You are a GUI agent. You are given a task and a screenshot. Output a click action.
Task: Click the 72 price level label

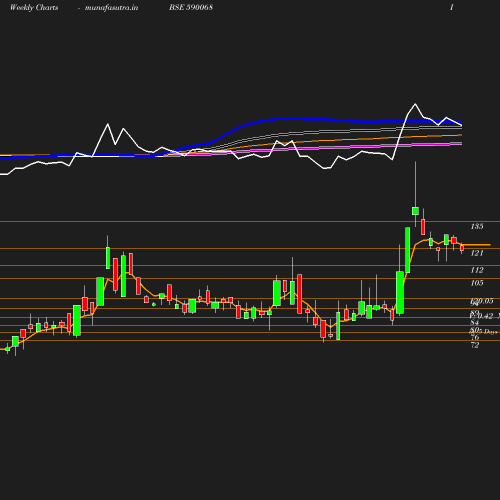tap(475, 345)
